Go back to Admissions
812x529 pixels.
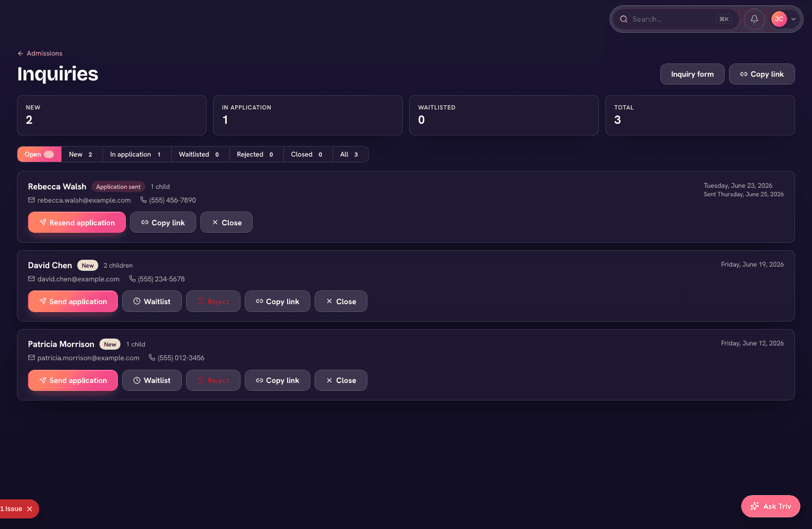coord(40,53)
